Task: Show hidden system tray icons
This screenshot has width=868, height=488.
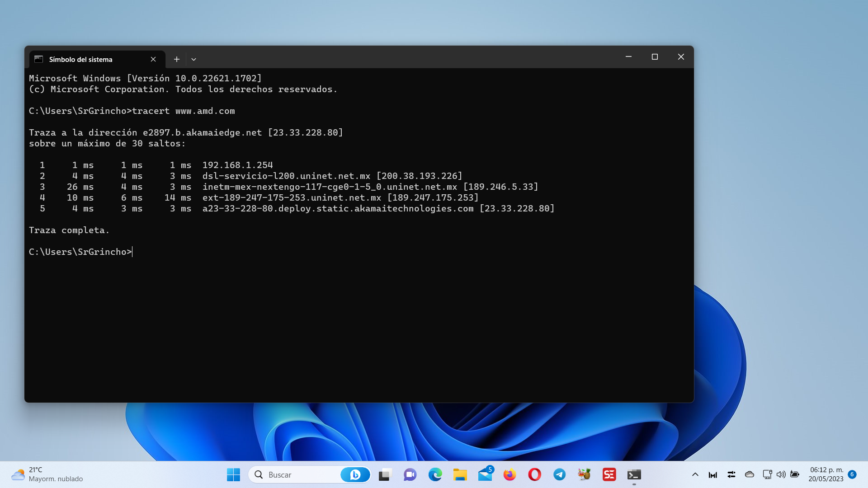Action: tap(695, 474)
